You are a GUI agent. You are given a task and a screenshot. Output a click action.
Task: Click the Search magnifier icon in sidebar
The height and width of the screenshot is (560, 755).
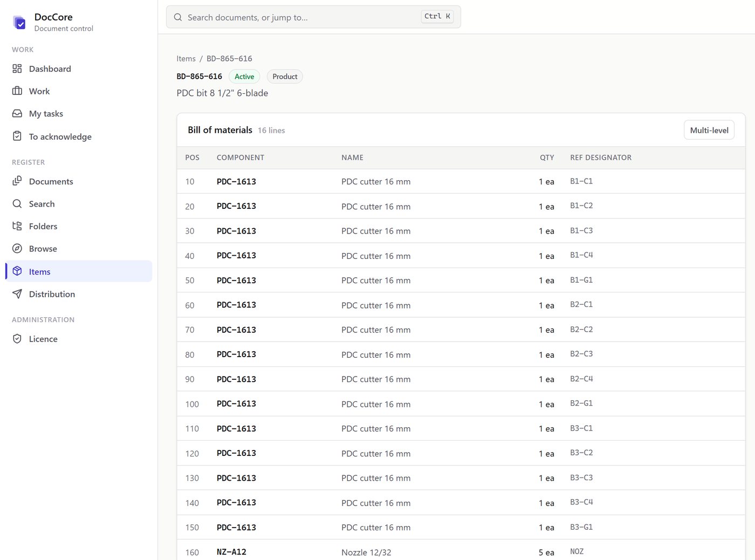17,204
